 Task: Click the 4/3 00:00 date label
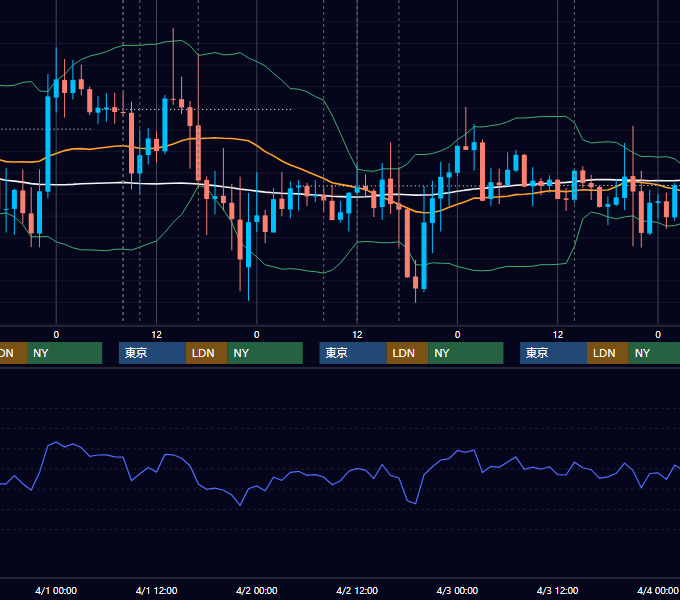tap(457, 590)
